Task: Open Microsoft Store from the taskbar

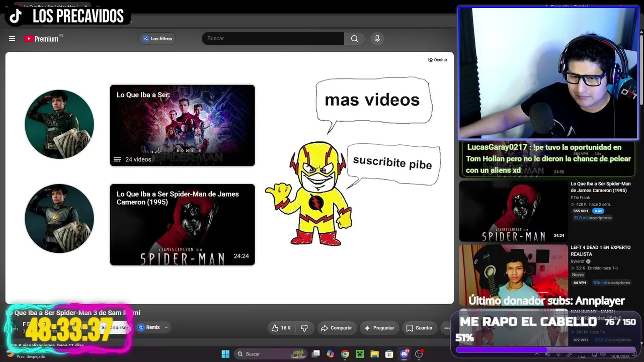Action: [389, 354]
